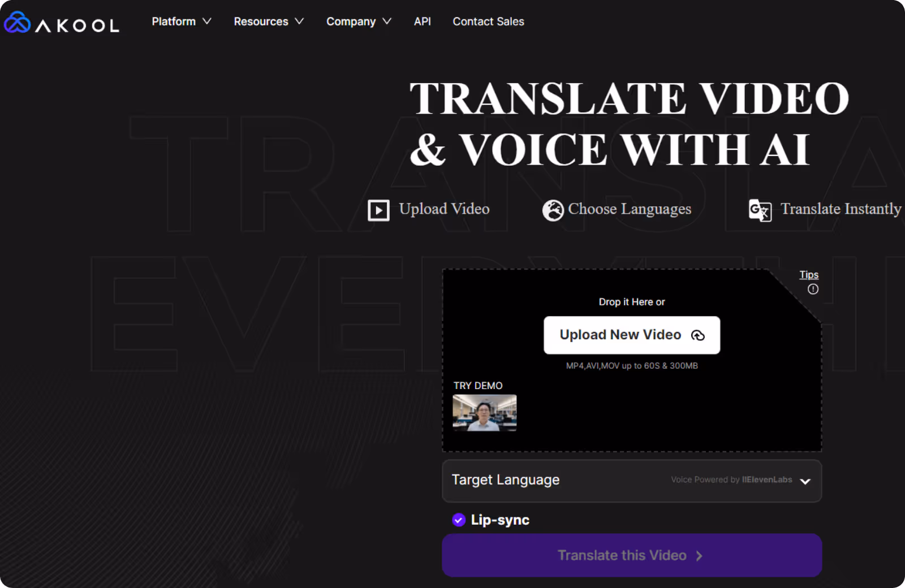Image resolution: width=905 pixels, height=588 pixels.
Task: Open the Target Language dropdown
Action: click(x=632, y=481)
